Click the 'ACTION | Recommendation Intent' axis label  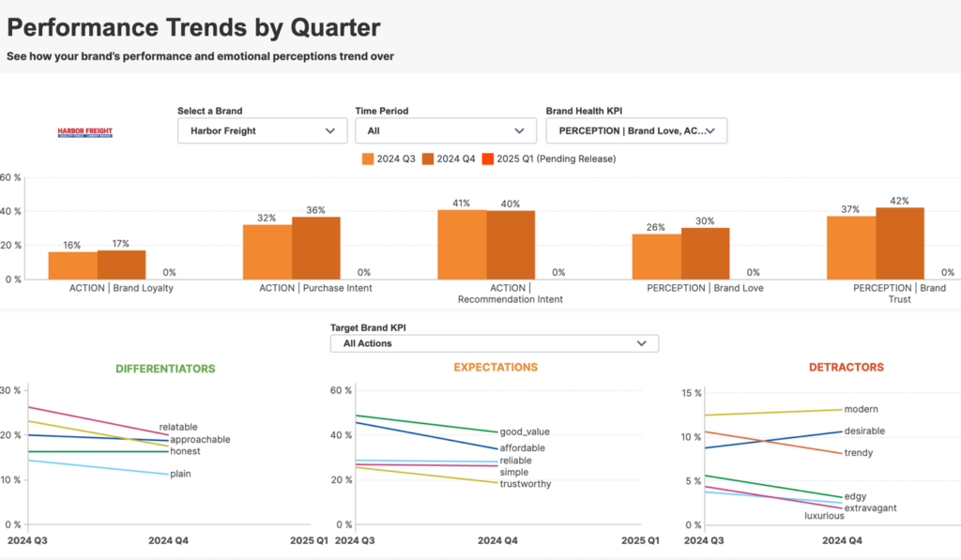[x=511, y=295]
